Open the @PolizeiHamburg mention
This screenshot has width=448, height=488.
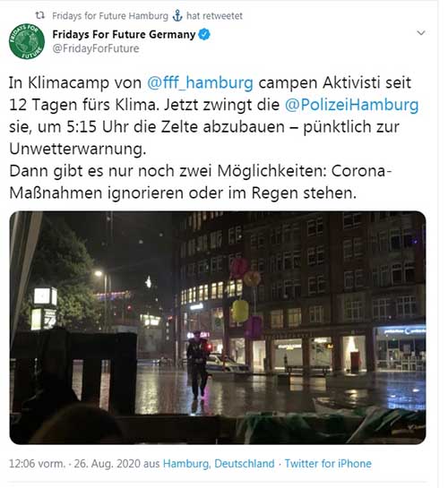click(351, 105)
